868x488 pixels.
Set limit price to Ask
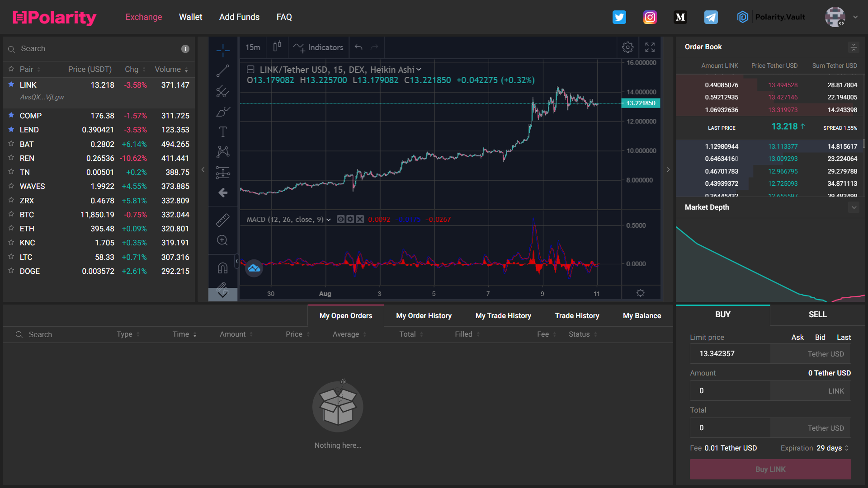797,338
